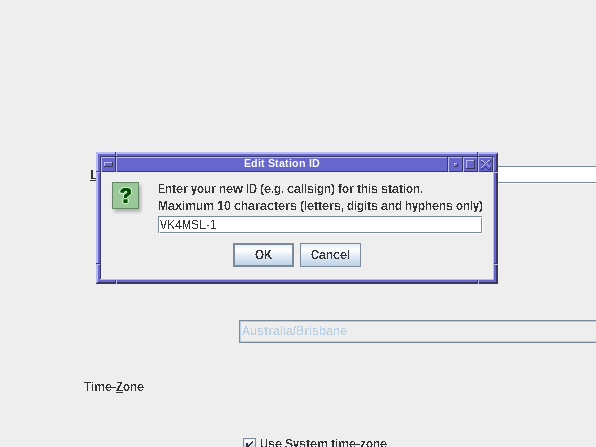Image resolution: width=596 pixels, height=447 pixels.
Task: Place cursor at the end of VK4MSL-1 text
Action: [x=217, y=225]
